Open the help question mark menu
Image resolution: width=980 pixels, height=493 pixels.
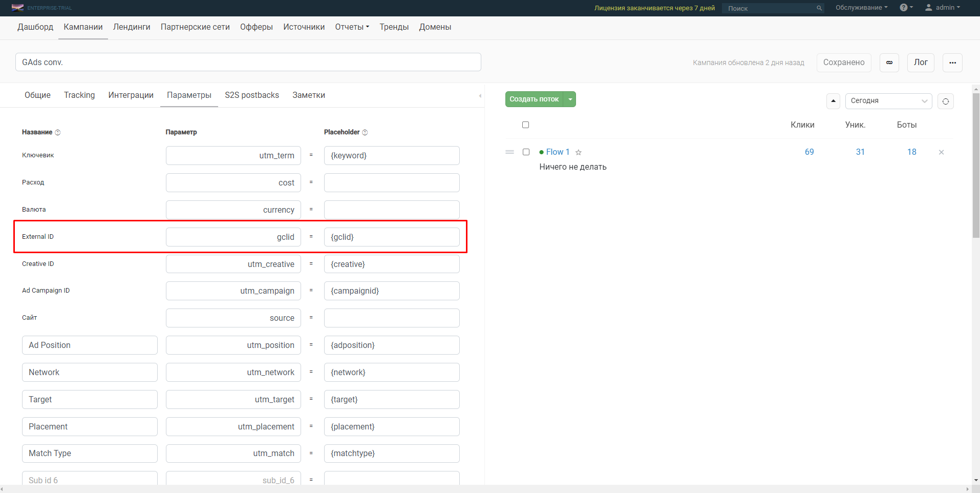click(906, 8)
